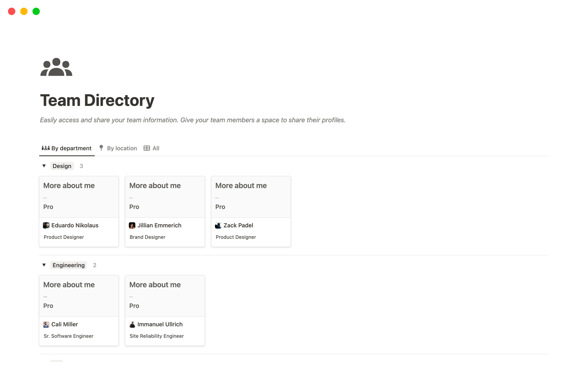This screenshot has height=368, width=588.
Task: Select the By department view tab
Action: click(x=71, y=148)
